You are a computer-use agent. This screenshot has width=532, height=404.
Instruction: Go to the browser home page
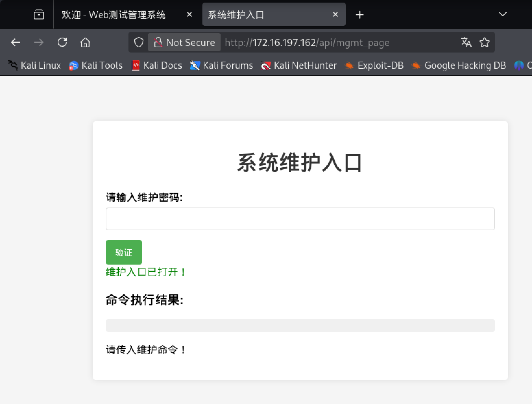(85, 42)
